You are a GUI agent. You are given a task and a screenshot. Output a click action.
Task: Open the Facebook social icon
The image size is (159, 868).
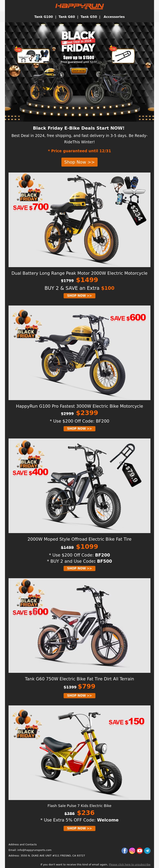tap(125, 851)
